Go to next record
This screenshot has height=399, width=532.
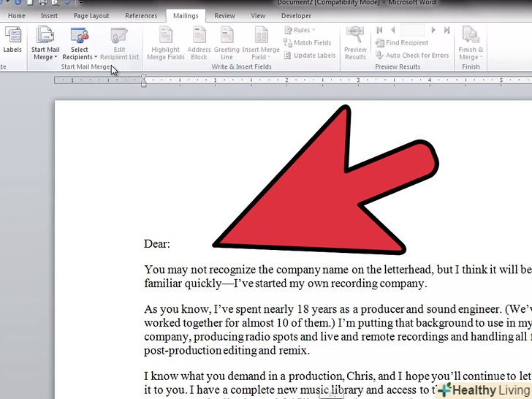click(x=433, y=30)
